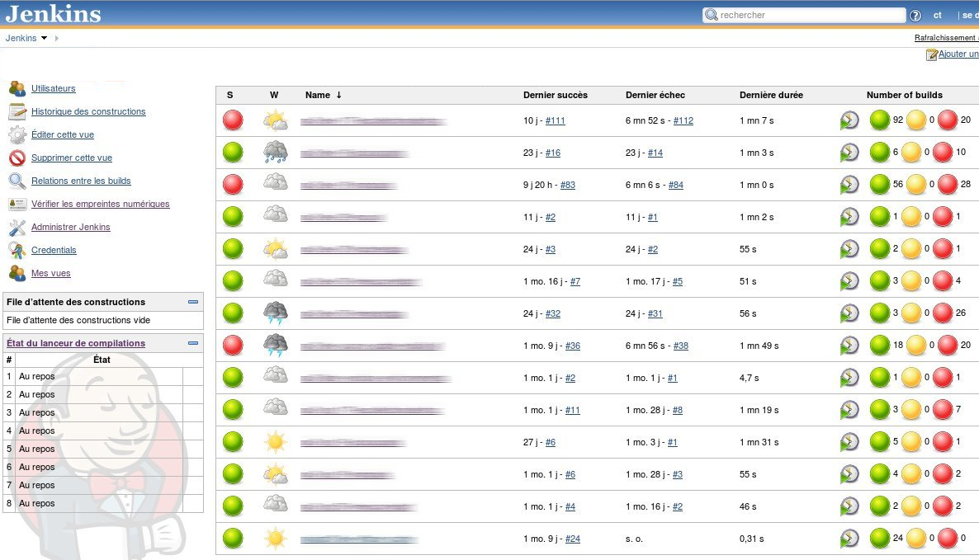Viewport: 979px width, 560px height.
Task: Click rainy weather icon in build #16 row
Action: pyautogui.click(x=276, y=152)
